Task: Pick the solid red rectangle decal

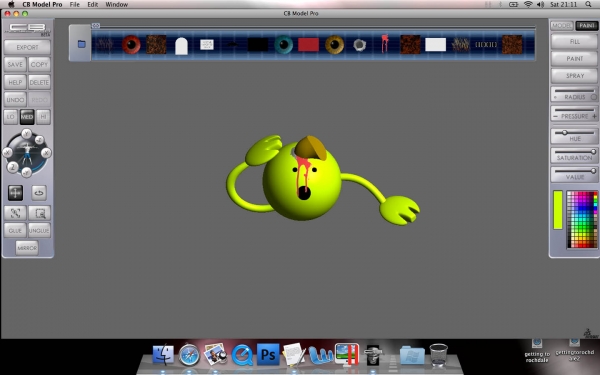Action: pos(308,44)
